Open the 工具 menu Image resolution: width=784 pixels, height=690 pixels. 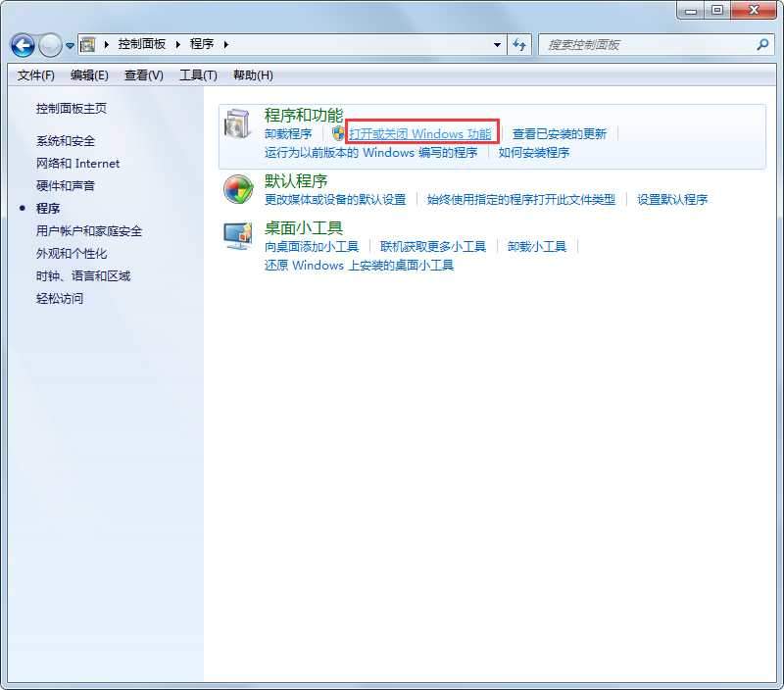point(199,75)
